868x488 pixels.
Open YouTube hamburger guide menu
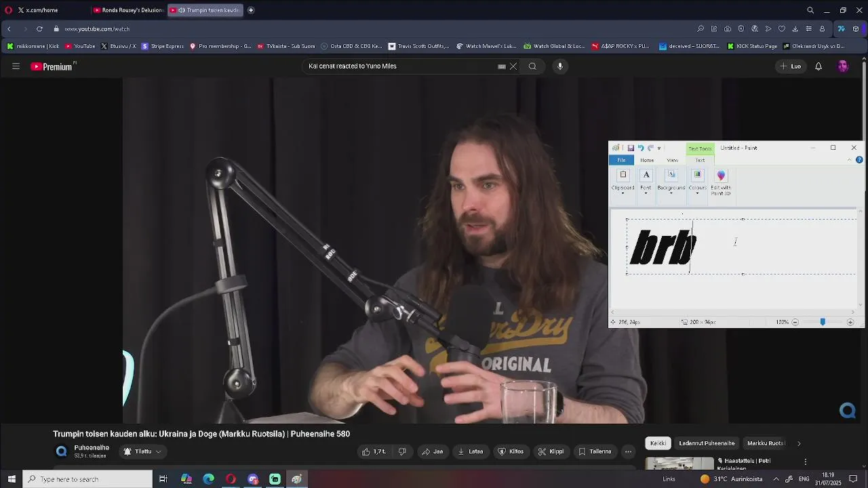tap(16, 66)
